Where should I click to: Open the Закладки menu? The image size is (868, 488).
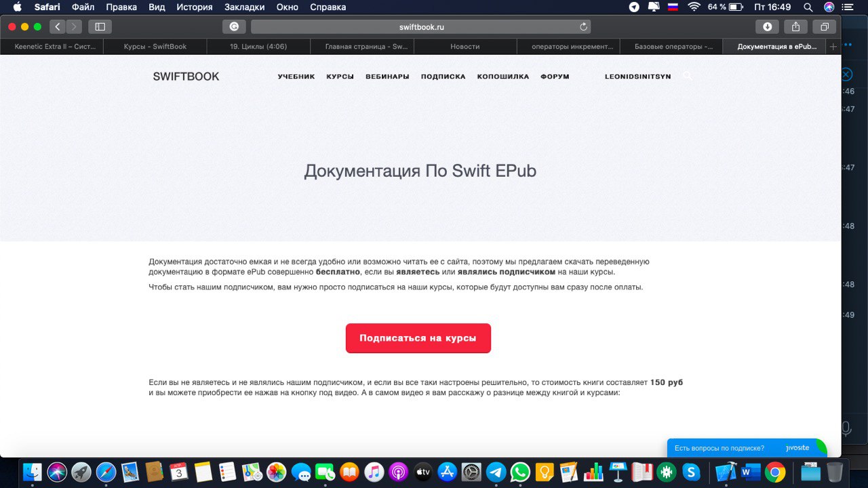(244, 7)
